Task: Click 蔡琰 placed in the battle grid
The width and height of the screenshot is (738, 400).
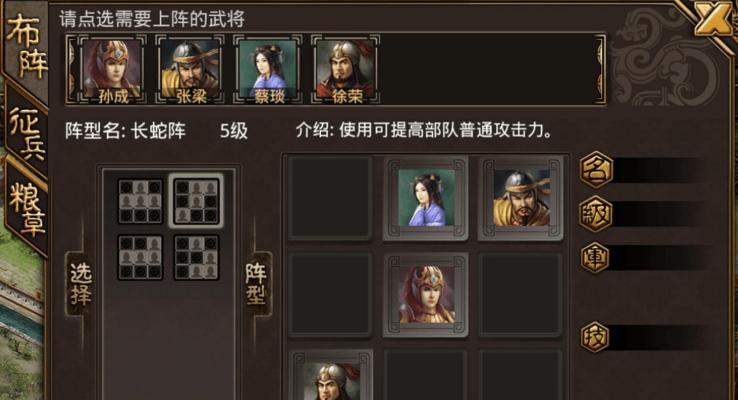Action: point(425,198)
